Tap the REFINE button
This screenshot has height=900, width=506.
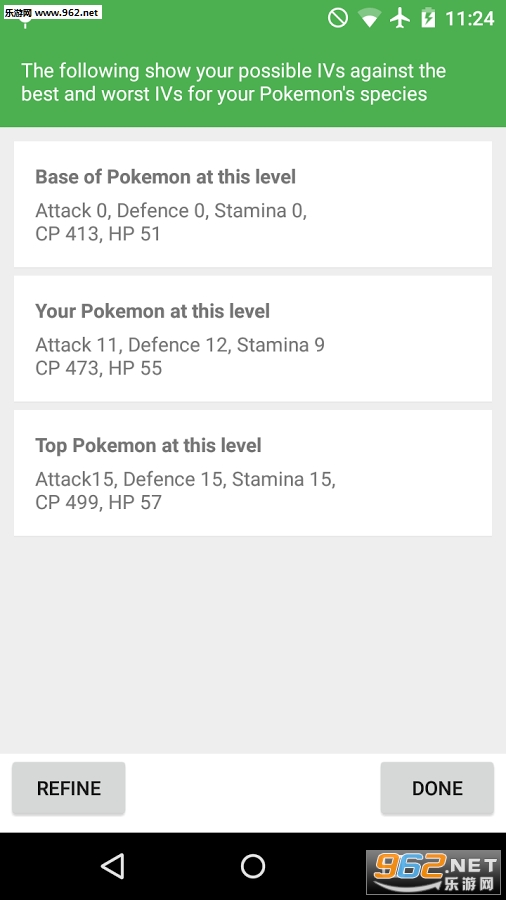pos(68,788)
